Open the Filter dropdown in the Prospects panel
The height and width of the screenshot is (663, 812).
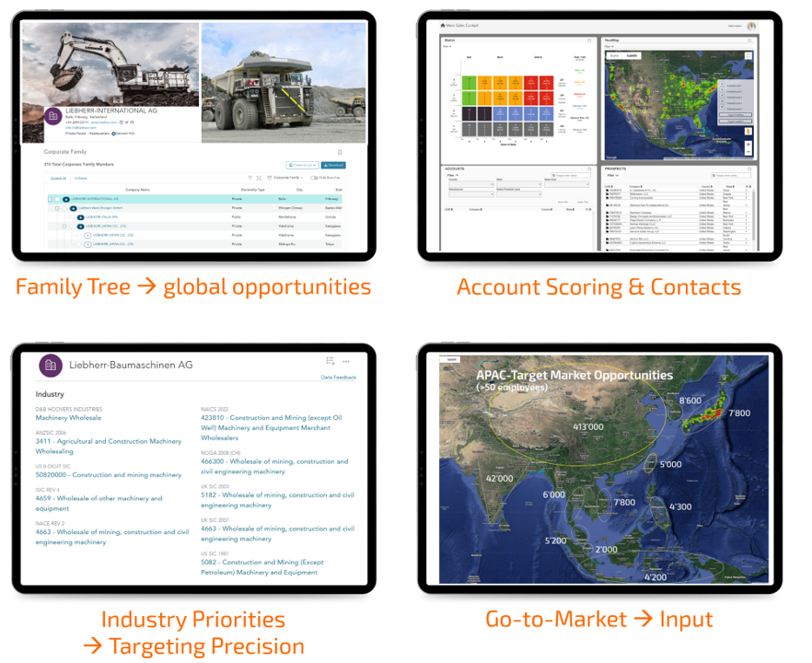tap(612, 175)
